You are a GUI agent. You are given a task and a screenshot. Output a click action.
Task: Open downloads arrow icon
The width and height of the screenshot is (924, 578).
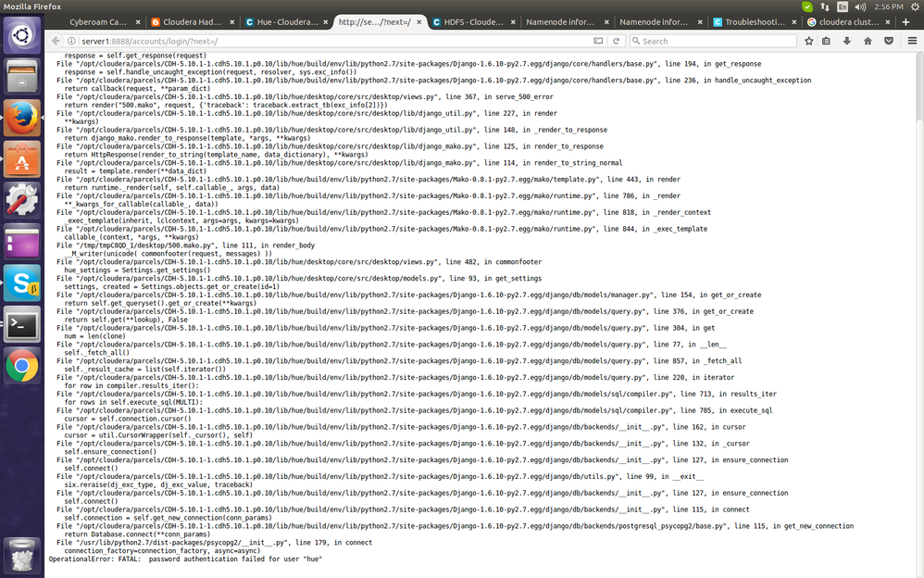point(847,41)
